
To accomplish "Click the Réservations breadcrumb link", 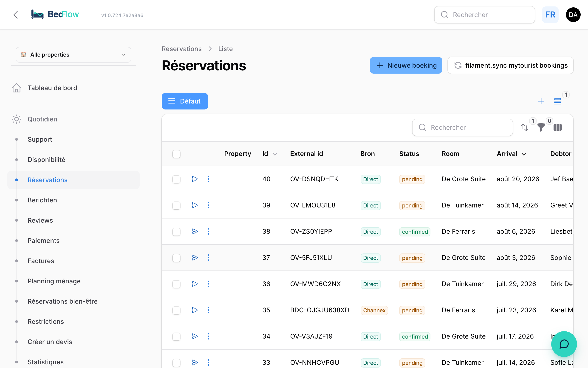I will 181,49.
